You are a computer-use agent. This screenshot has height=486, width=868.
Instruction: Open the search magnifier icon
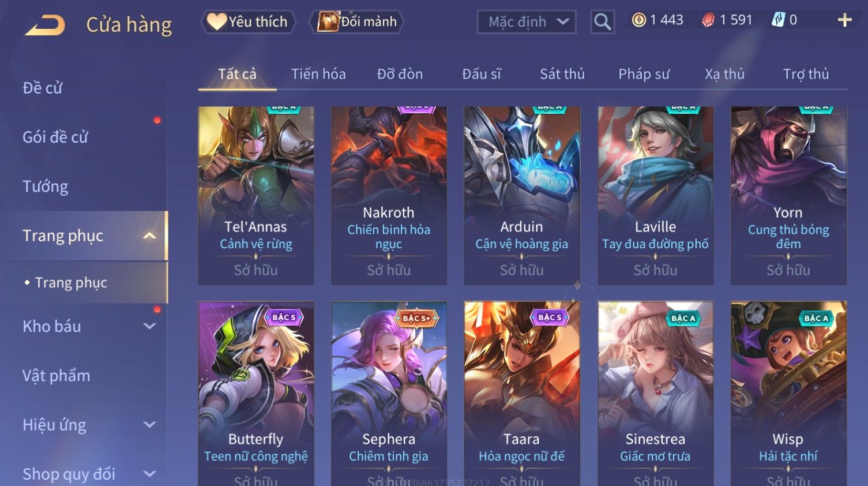[602, 22]
